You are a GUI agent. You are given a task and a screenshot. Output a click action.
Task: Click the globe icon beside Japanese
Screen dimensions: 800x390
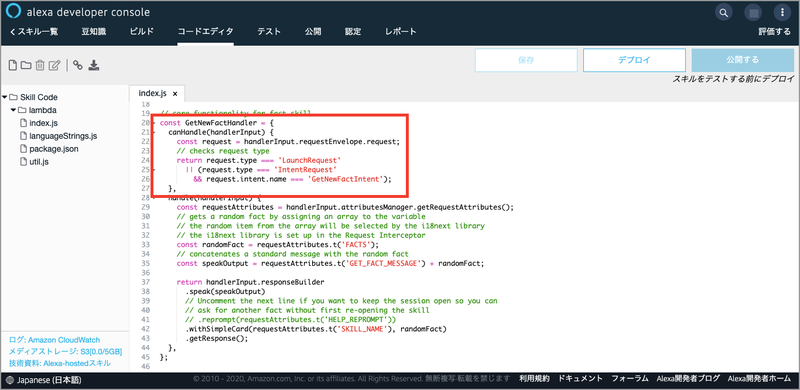(11, 380)
